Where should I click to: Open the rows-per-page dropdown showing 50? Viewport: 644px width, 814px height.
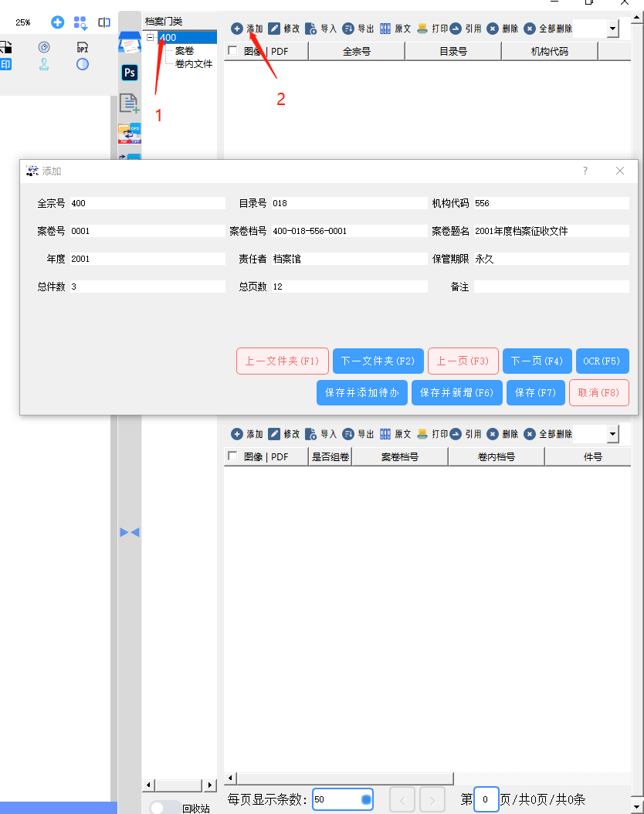(x=366, y=799)
